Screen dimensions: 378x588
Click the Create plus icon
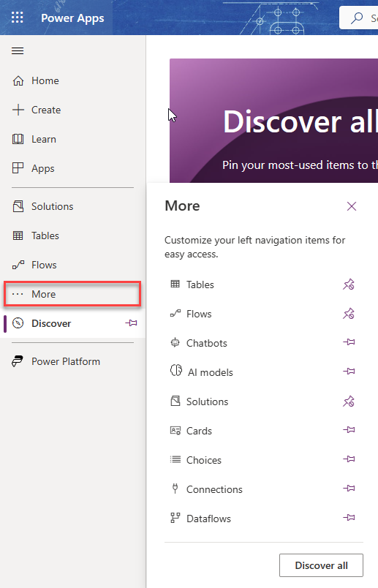pos(18,110)
